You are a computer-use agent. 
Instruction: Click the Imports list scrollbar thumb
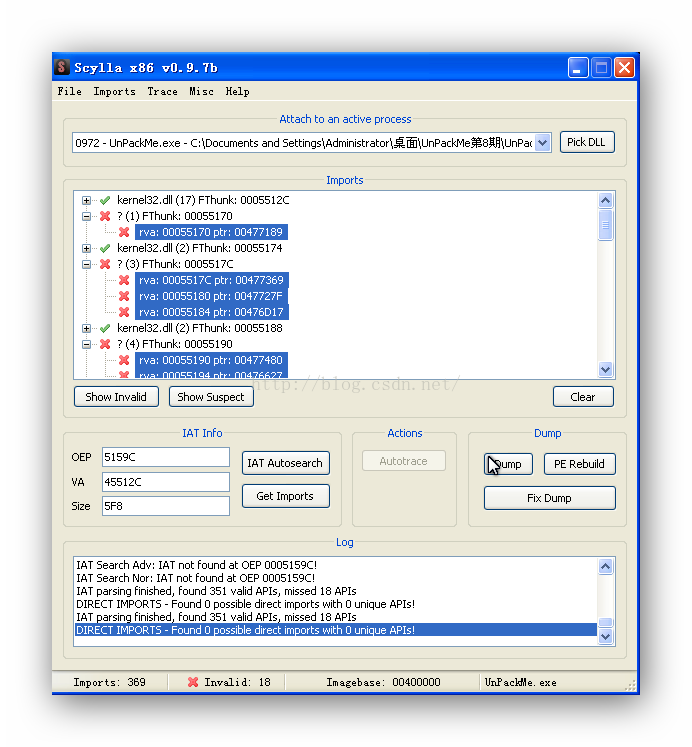pos(605,225)
